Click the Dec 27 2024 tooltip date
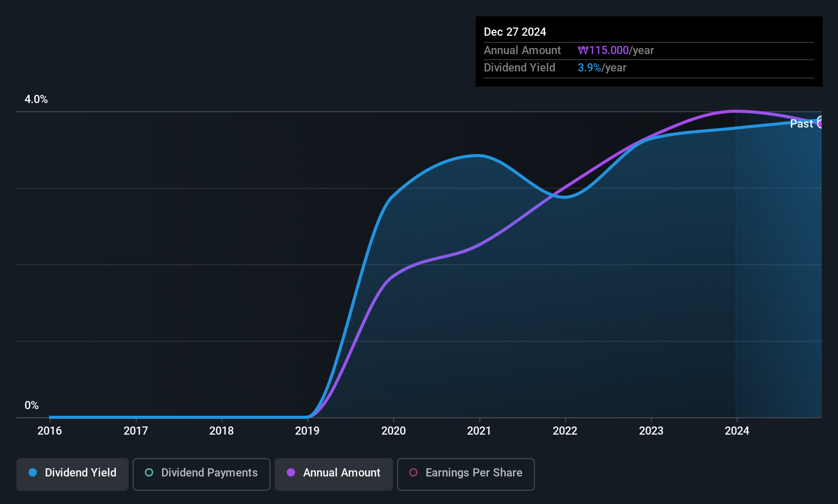The height and width of the screenshot is (504, 838). pos(515,32)
